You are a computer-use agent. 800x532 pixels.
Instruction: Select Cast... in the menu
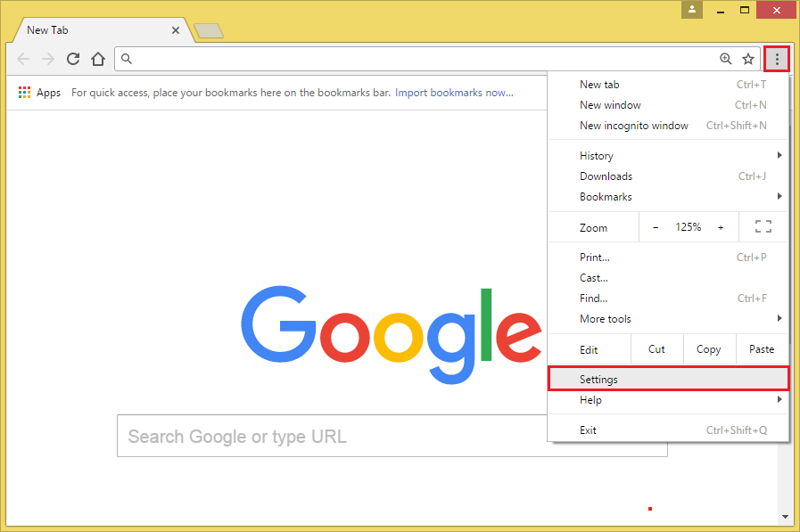click(668, 278)
